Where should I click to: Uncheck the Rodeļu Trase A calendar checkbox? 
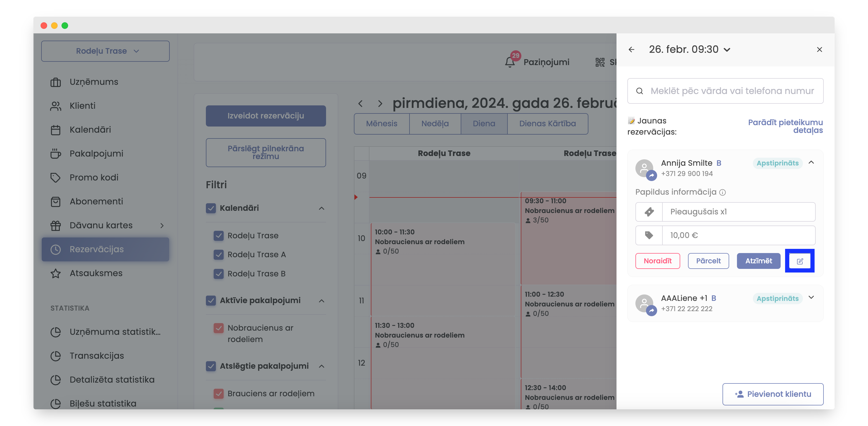pyautogui.click(x=219, y=255)
